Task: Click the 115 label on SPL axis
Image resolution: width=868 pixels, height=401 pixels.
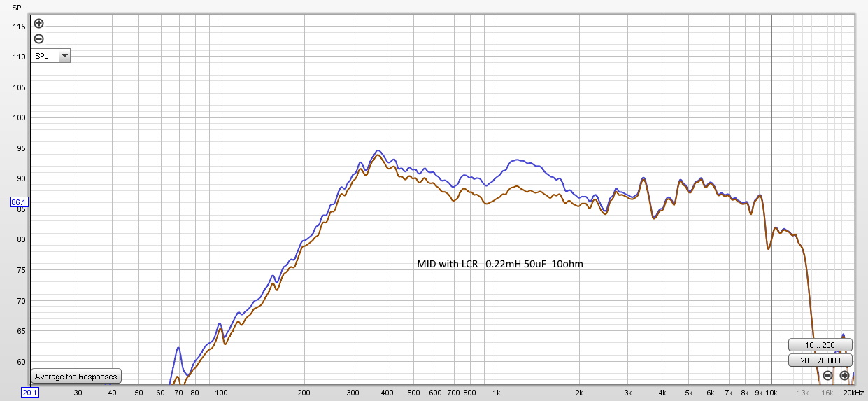Action: [x=19, y=27]
